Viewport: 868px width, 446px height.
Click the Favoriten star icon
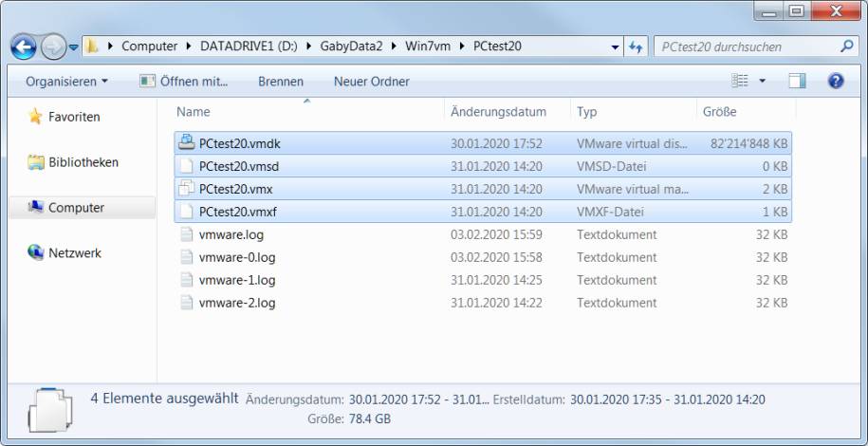(35, 117)
